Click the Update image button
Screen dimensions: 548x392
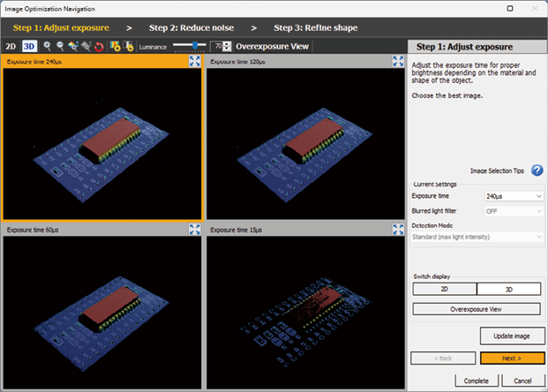tap(511, 335)
